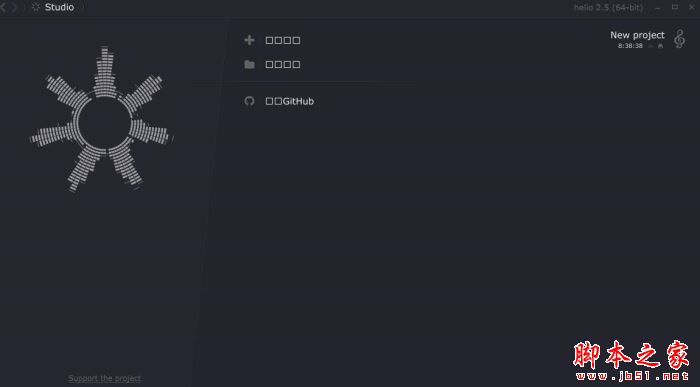Image resolution: width=700 pixels, height=387 pixels.
Task: Maximize the Helio window
Action: click(675, 7)
